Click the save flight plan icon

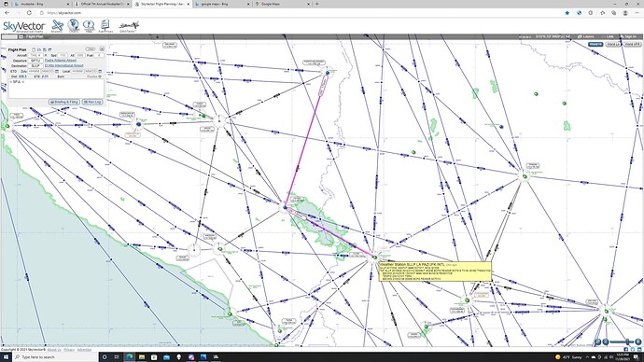coord(45,49)
